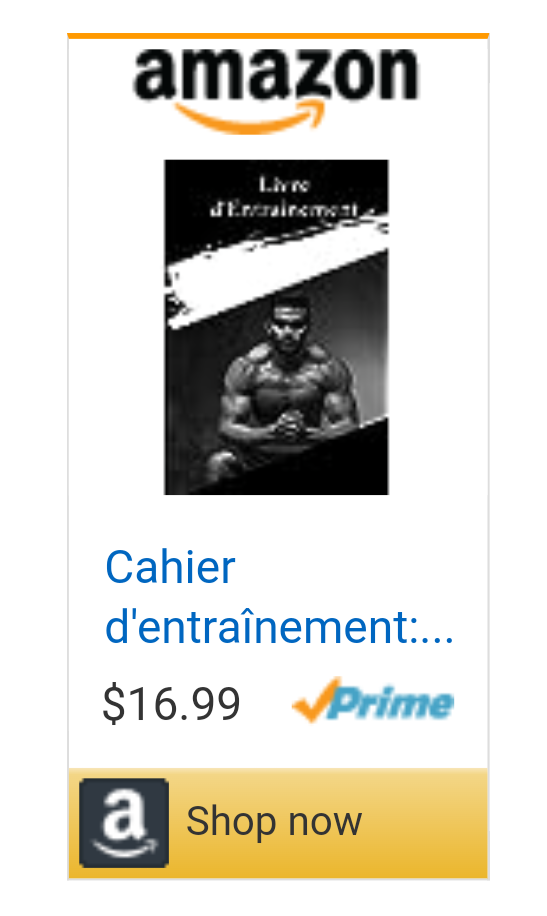This screenshot has width=547, height=916.
Task: Open the 'Cahier d'entraînement:...' product link
Action: [x=279, y=597]
